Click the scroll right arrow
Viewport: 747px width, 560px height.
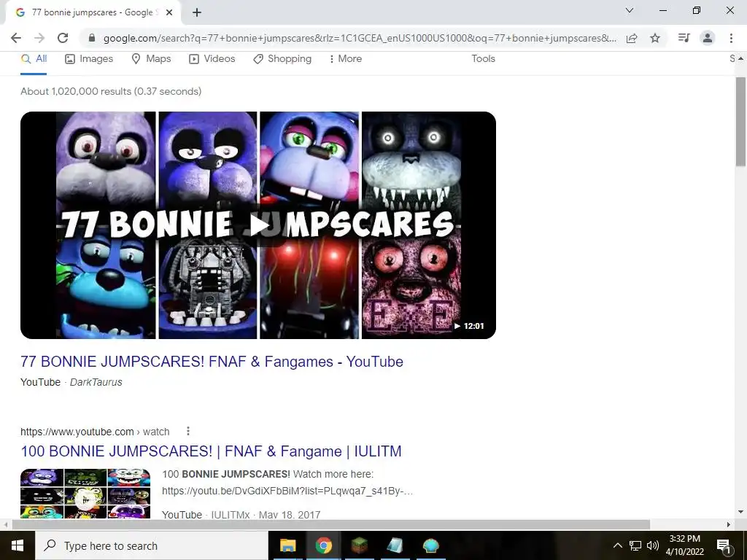pos(729,524)
